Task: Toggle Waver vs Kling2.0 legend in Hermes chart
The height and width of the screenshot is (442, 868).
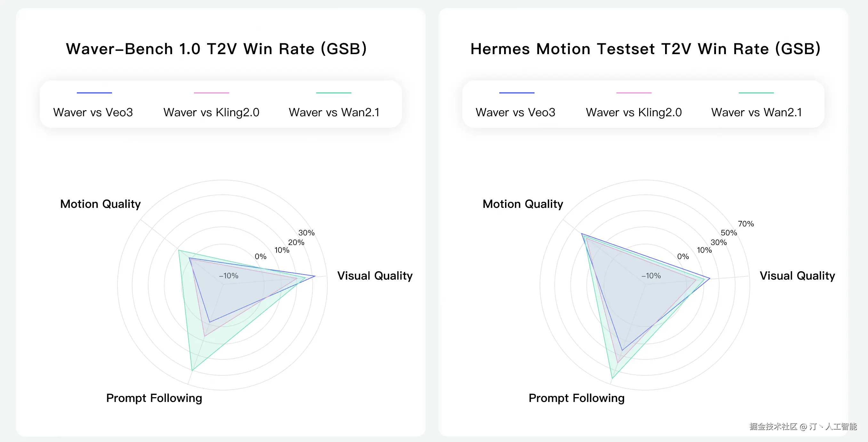Action: 633,112
